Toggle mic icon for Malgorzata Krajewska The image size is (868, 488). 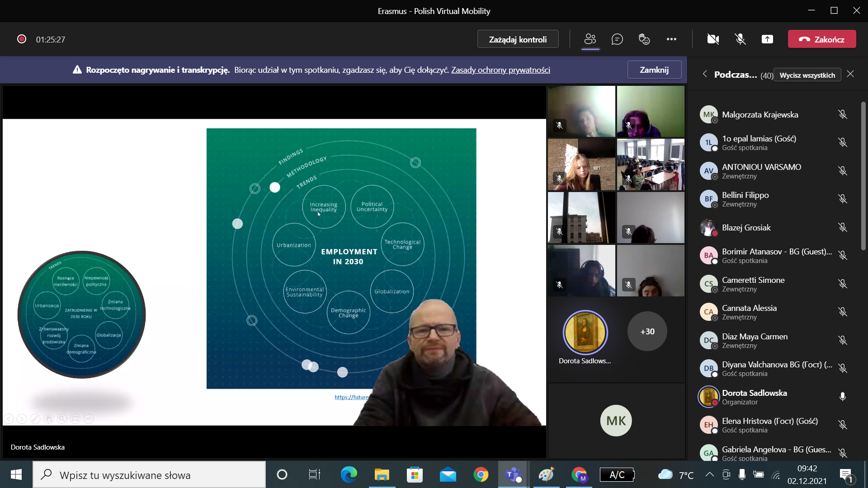(x=843, y=115)
